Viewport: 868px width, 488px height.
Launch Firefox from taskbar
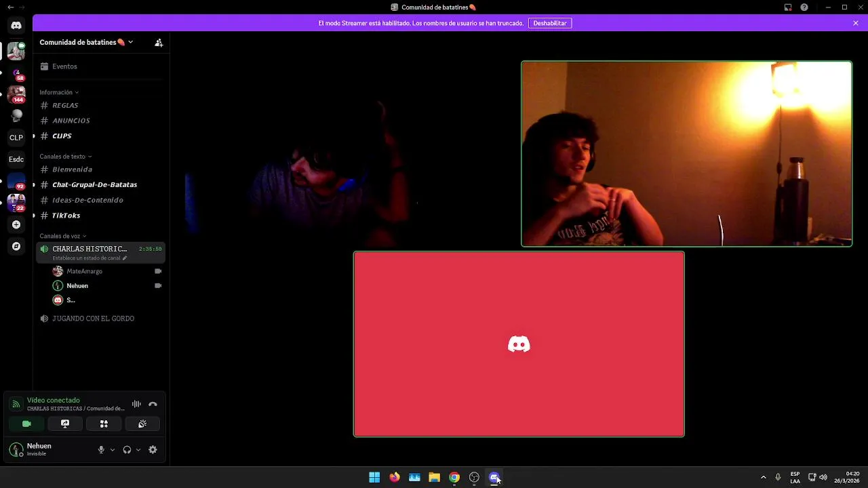click(395, 477)
